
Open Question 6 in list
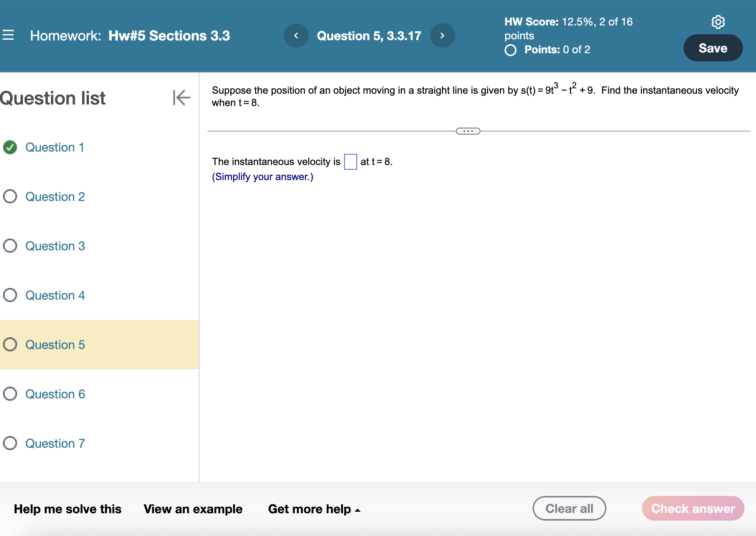55,394
